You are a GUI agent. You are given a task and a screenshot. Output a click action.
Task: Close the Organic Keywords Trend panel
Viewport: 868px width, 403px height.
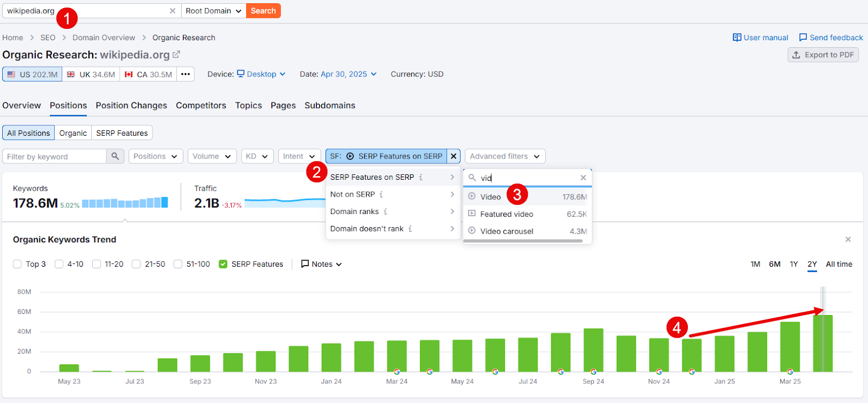click(848, 240)
